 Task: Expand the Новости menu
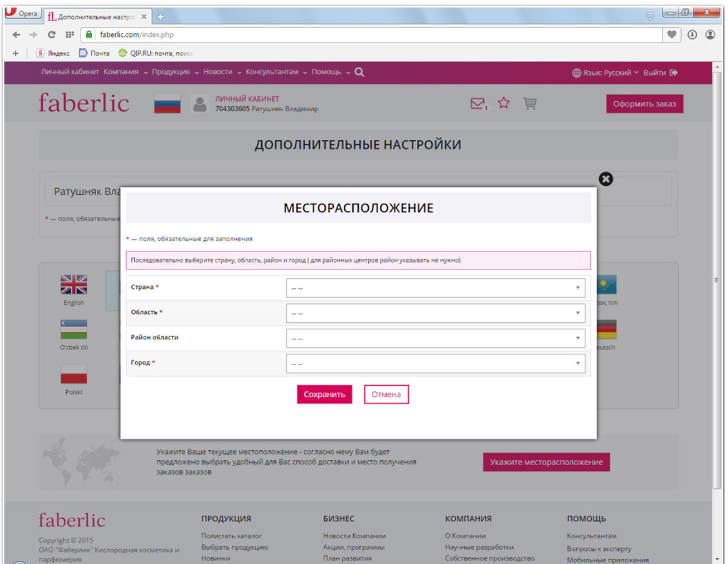[x=222, y=72]
